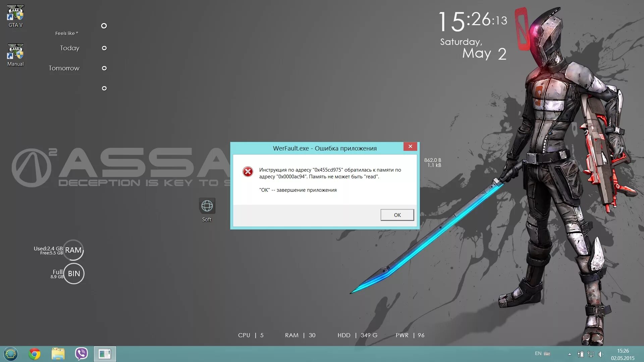
Task: Click the PWR | 96 readout
Action: (x=410, y=335)
